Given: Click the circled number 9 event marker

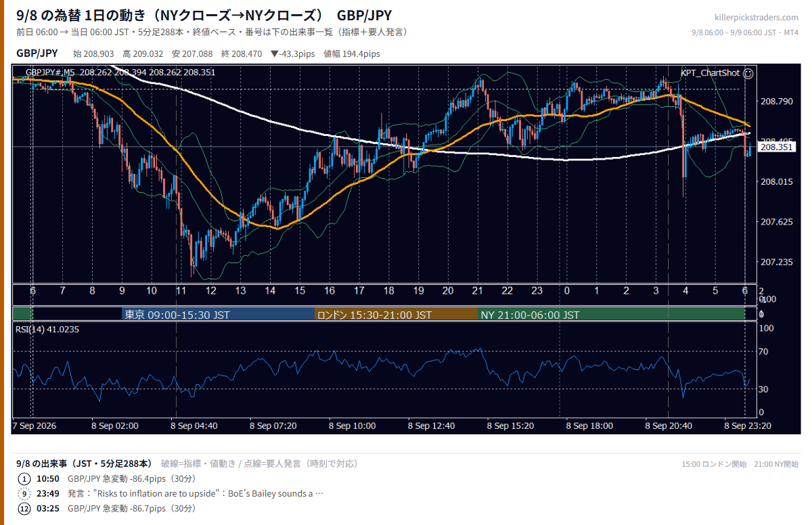Looking at the screenshot, I should coord(24,494).
